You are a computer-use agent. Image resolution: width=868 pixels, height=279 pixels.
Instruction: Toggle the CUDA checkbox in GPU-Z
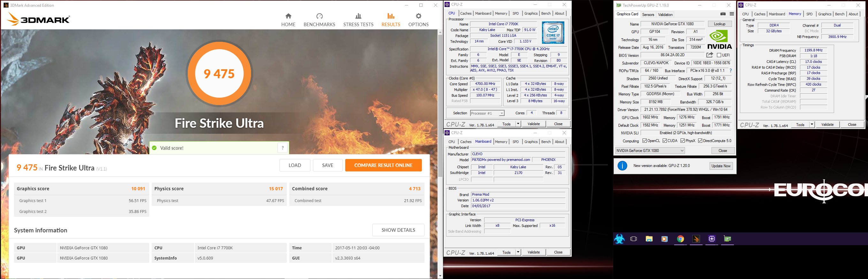pyautogui.click(x=665, y=141)
